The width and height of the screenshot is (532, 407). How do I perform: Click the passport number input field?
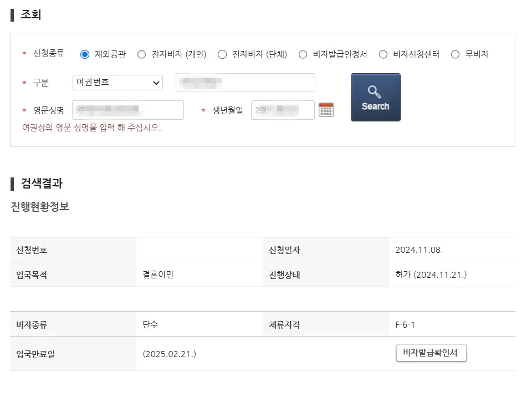coord(245,83)
